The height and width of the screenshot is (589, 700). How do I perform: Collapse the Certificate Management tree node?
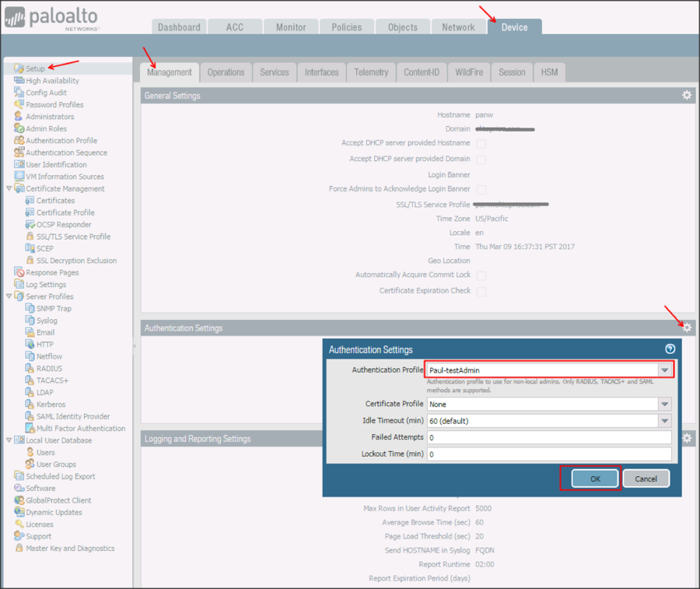[9, 189]
